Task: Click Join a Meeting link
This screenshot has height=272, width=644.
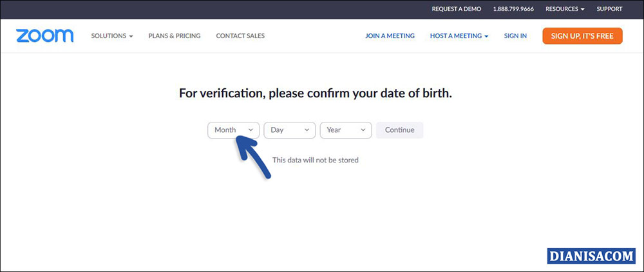Action: pos(390,36)
